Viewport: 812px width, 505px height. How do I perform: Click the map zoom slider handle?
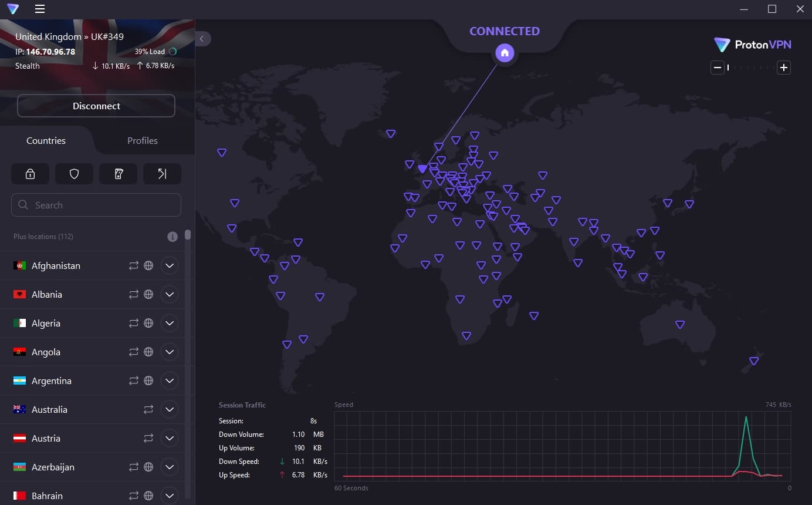(728, 68)
